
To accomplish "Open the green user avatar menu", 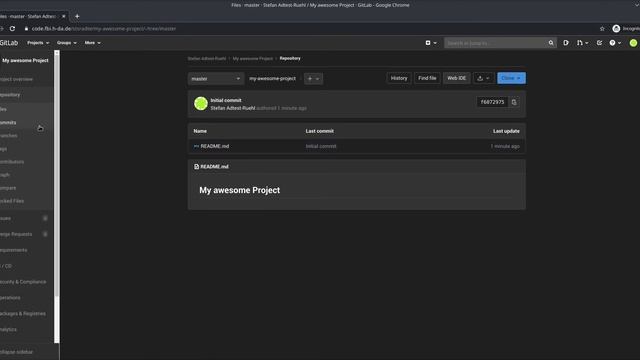I will (633, 43).
